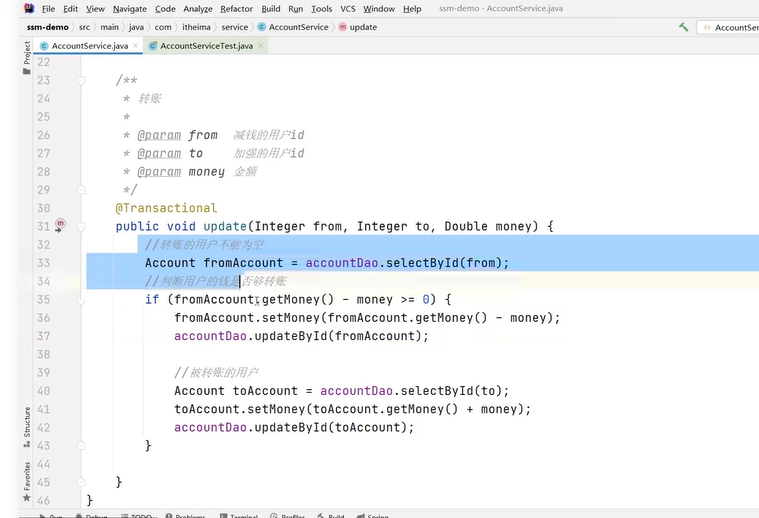Switch to the AccountServiceTest.java tab
Screen dimensions: 759x518
click(x=206, y=46)
